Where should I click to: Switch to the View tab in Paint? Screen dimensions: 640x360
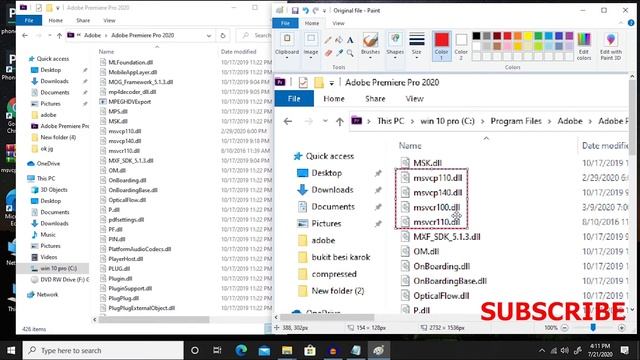[x=338, y=23]
